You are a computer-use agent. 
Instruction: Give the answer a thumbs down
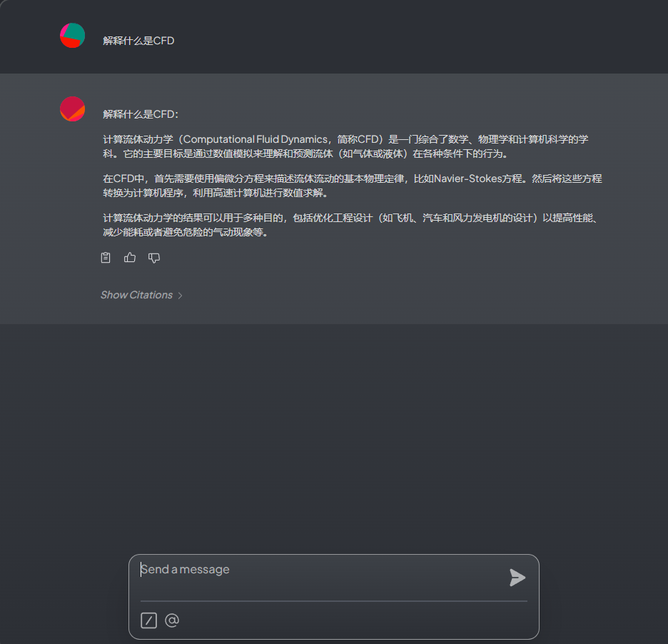(x=154, y=258)
